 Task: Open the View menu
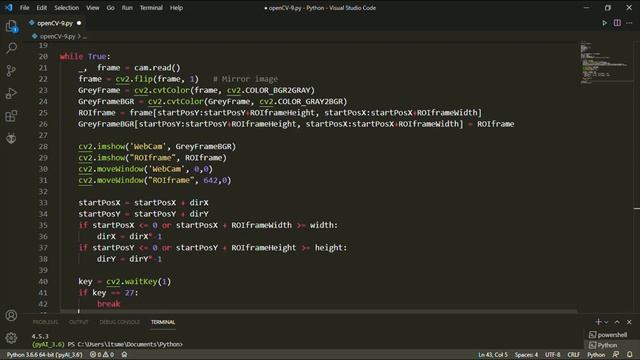[93, 8]
